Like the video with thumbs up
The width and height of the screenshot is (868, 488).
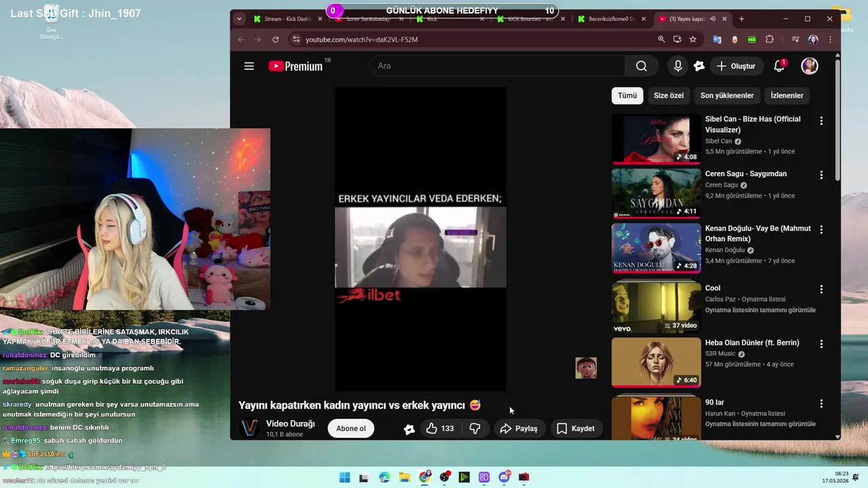point(439,428)
